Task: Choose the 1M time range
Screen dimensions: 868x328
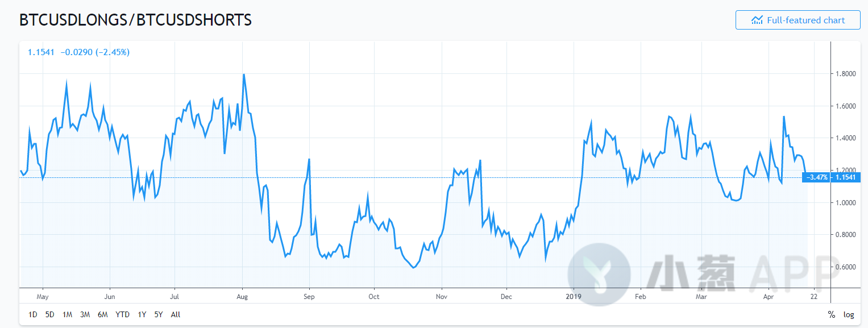Action: (x=67, y=314)
